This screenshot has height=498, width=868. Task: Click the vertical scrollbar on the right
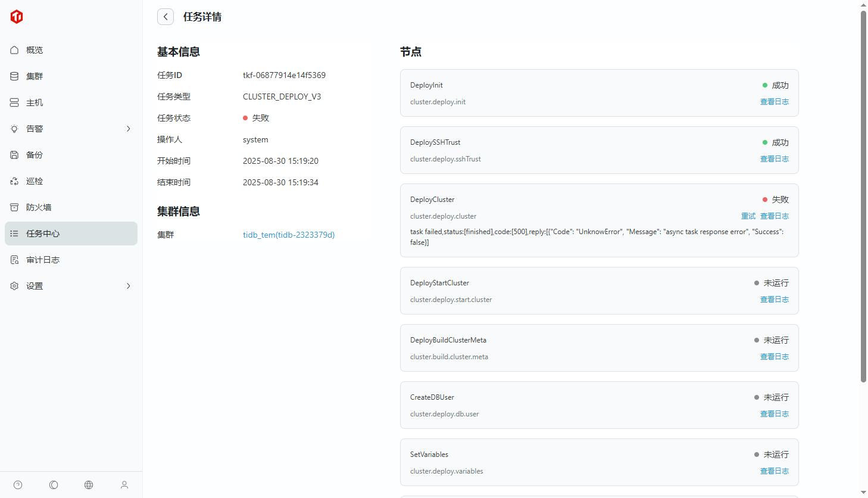point(863,197)
